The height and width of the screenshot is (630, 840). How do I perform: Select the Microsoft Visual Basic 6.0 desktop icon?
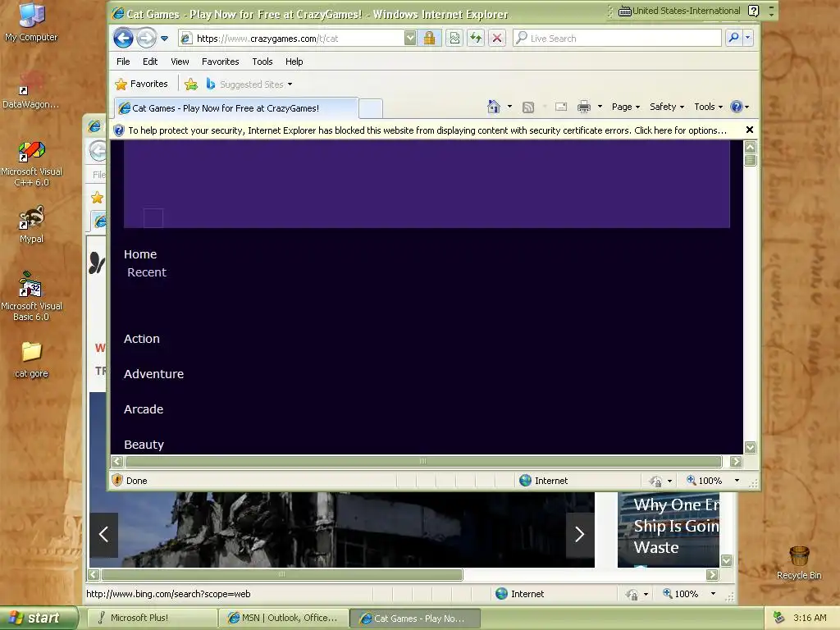[x=31, y=296]
